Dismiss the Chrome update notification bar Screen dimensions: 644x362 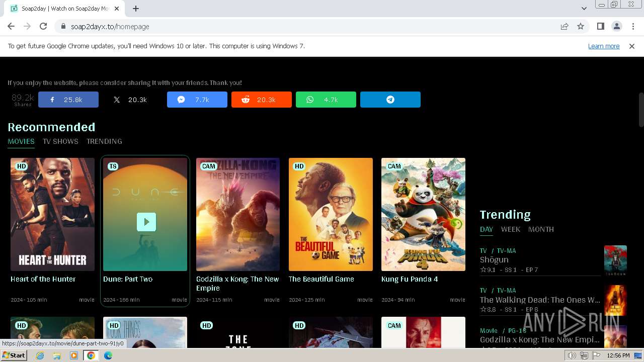632,46
